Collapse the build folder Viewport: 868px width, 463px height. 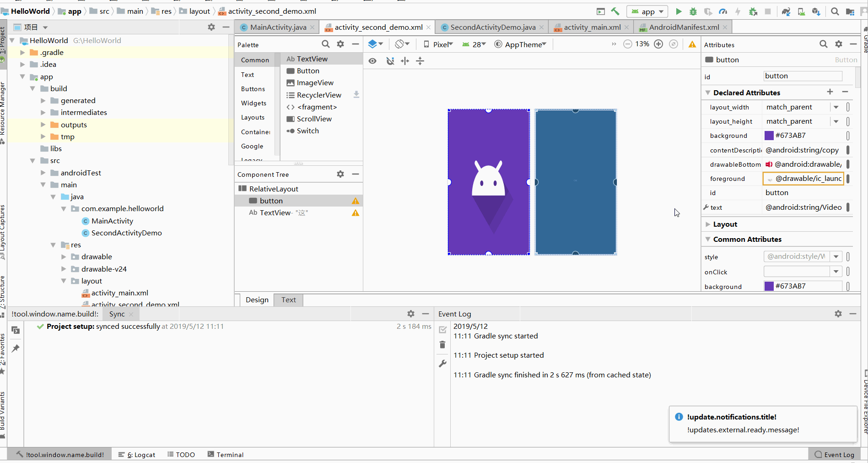click(32, 88)
